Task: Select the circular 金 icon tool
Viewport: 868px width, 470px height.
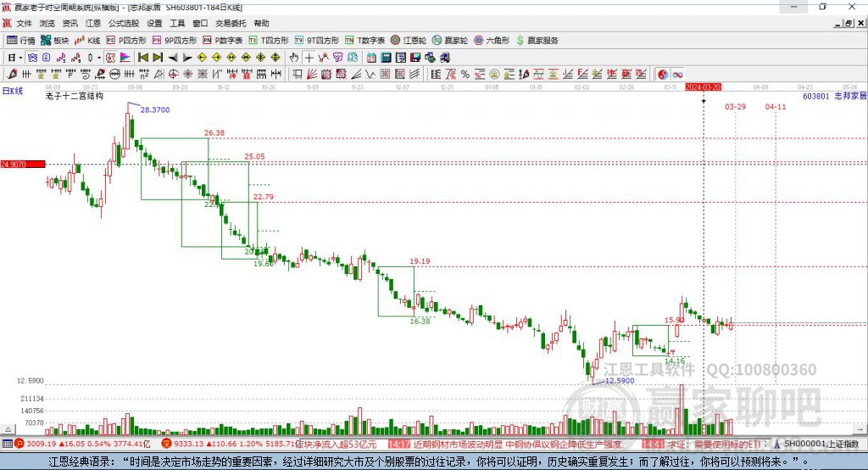Action: point(494,74)
